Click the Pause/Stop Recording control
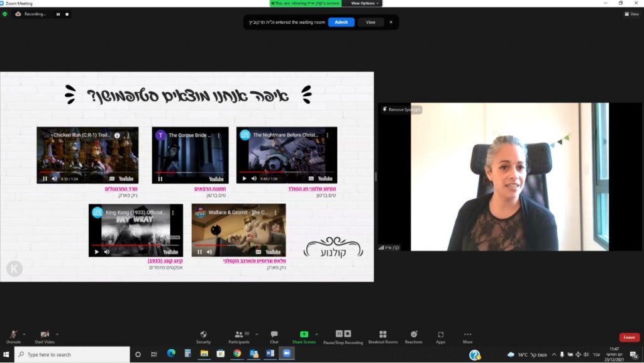 tap(343, 337)
